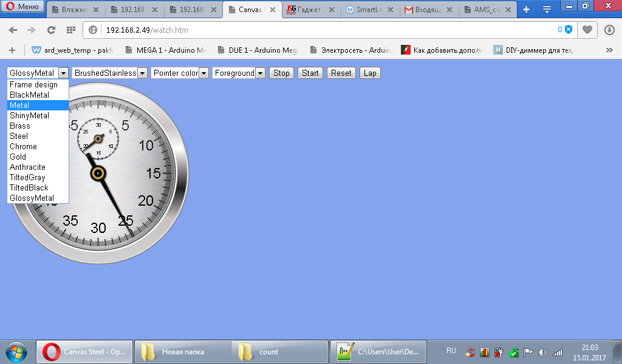Click the Action Center flag icon

[528, 352]
